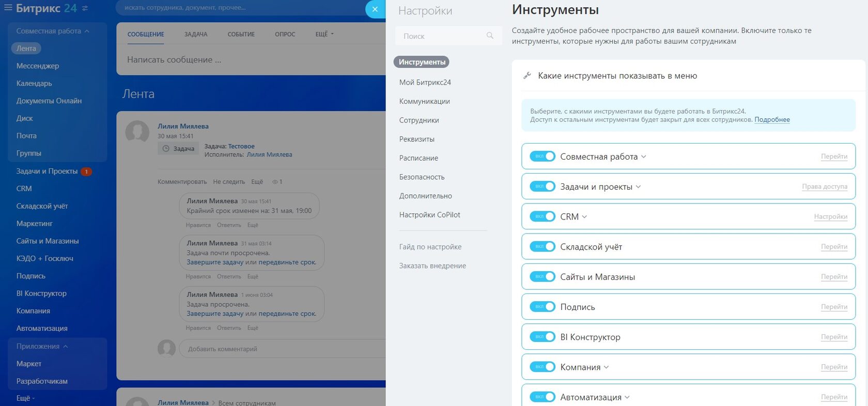
Task: Toggle Сайты и Магазины tool switch
Action: point(542,276)
